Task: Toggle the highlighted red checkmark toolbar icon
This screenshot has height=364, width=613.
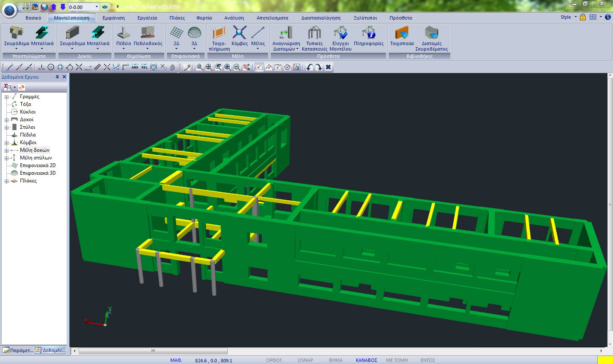Action: pos(259,67)
